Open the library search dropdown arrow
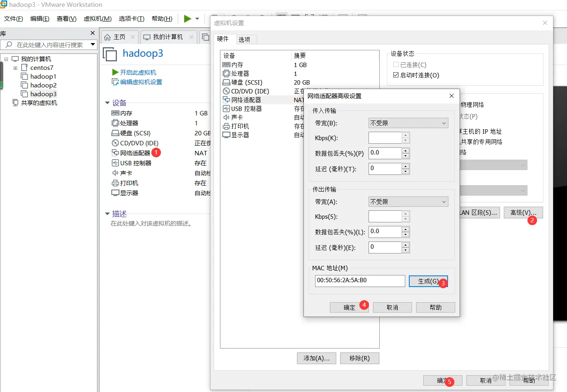The width and height of the screenshot is (567, 392). (x=93, y=44)
